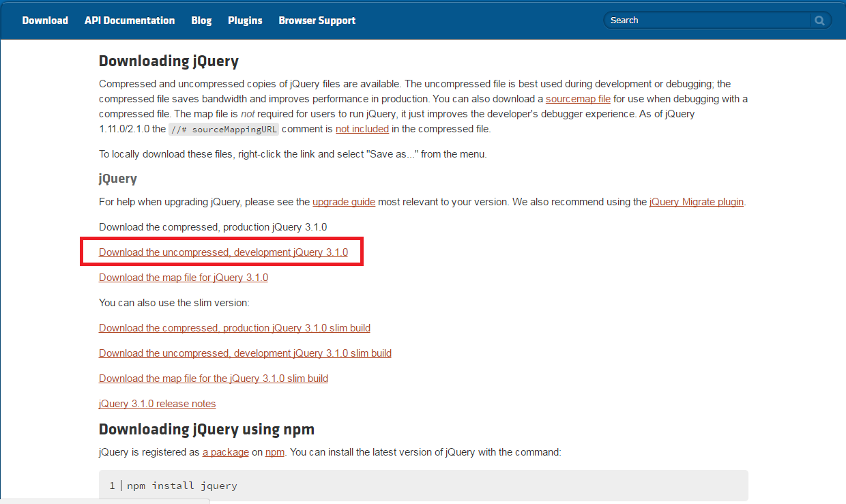846x504 pixels.
Task: Open the 'not included' link
Action: [362, 128]
